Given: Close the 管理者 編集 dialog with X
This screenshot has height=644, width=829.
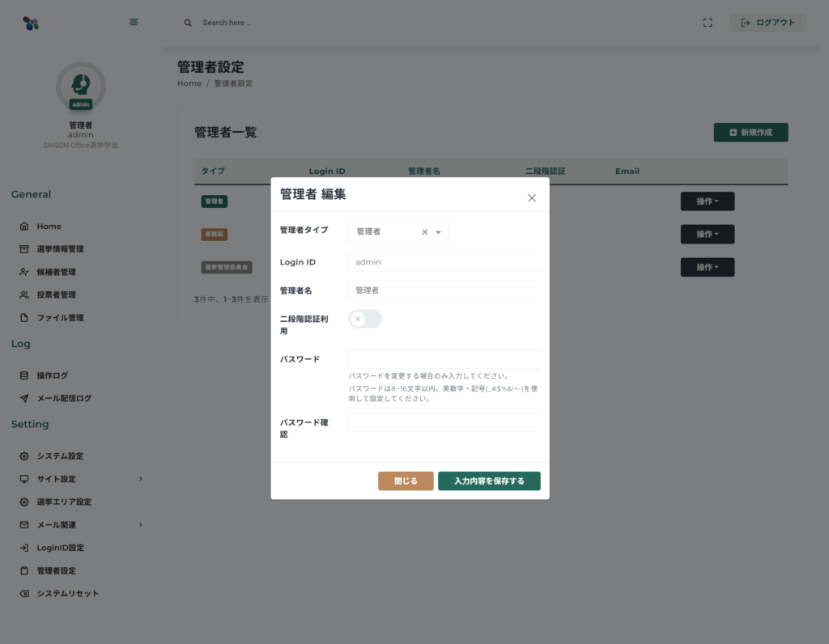Looking at the screenshot, I should pos(532,198).
